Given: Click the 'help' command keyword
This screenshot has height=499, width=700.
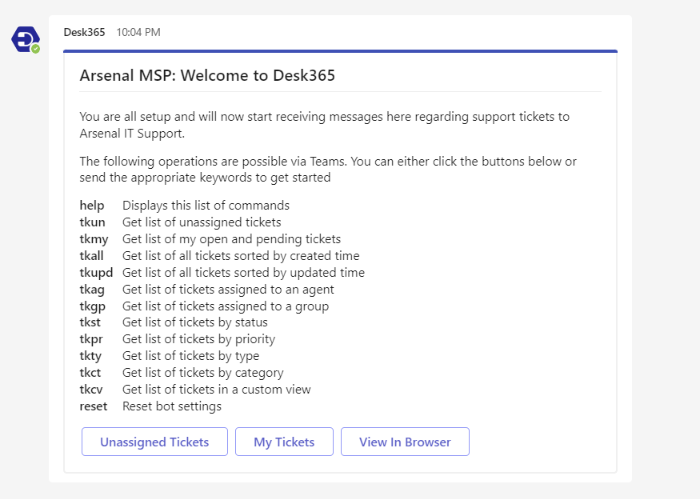Looking at the screenshot, I should 92,205.
